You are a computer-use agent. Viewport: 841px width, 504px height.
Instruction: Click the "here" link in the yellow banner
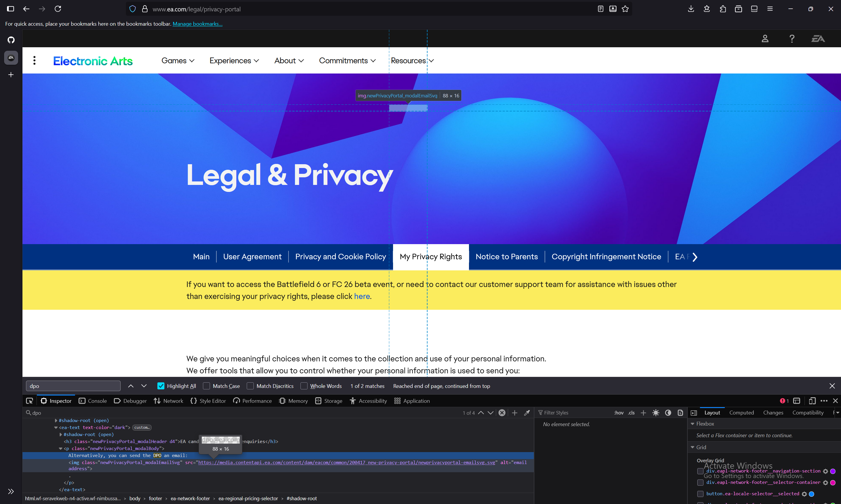tap(362, 296)
